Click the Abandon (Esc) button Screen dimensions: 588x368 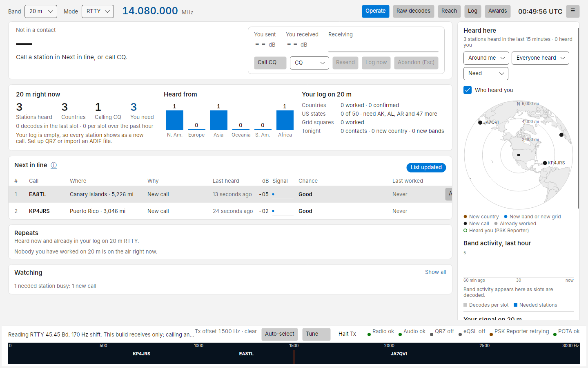coord(416,63)
